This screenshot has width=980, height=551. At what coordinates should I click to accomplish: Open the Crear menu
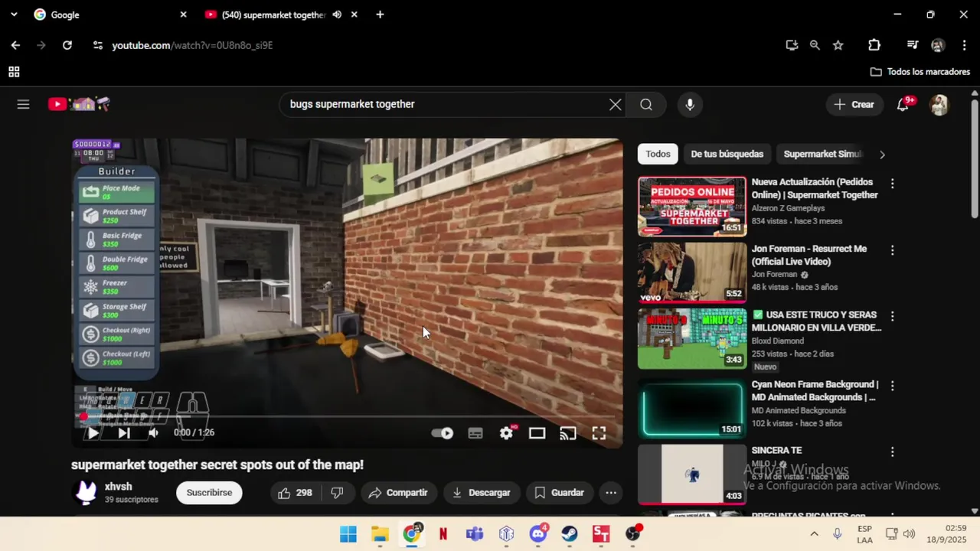point(854,105)
